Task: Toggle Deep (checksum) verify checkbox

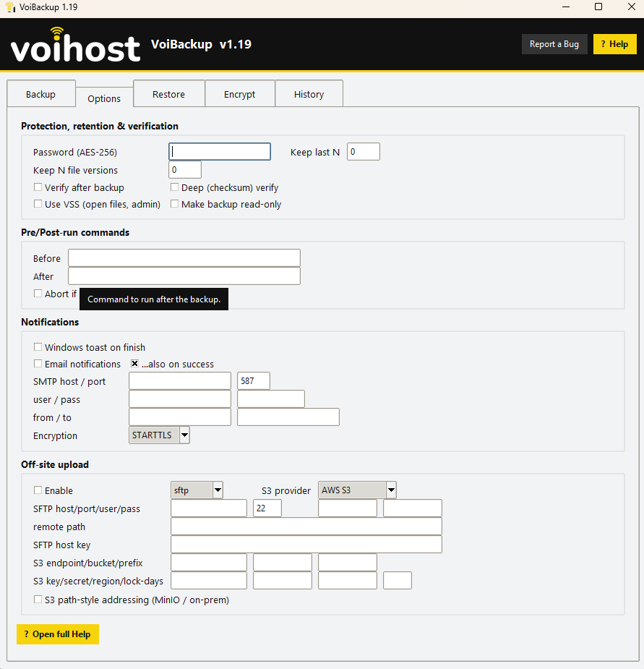Action: point(174,187)
